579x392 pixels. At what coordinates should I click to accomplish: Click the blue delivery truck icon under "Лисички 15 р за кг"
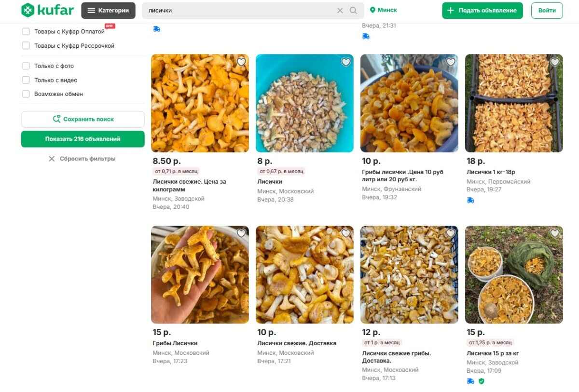[x=469, y=381]
